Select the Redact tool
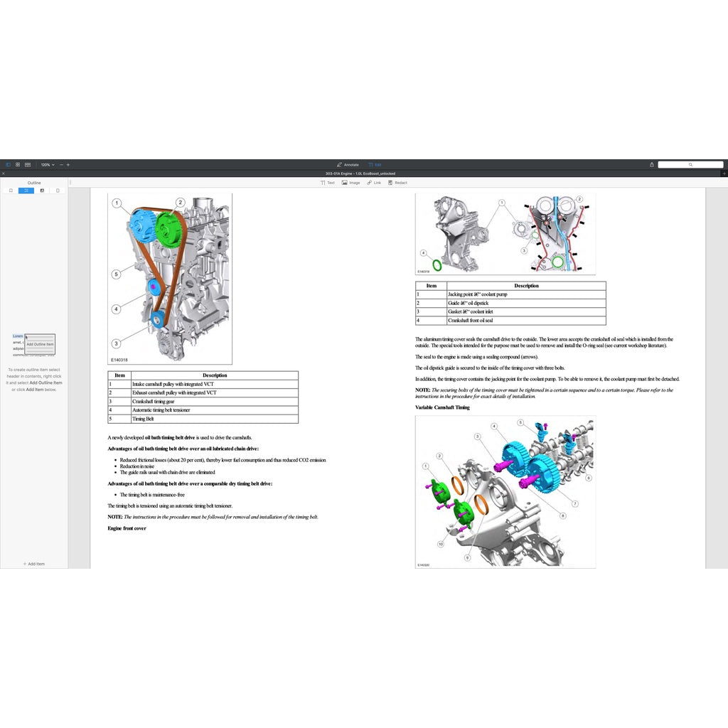The image size is (728, 728). (397, 183)
